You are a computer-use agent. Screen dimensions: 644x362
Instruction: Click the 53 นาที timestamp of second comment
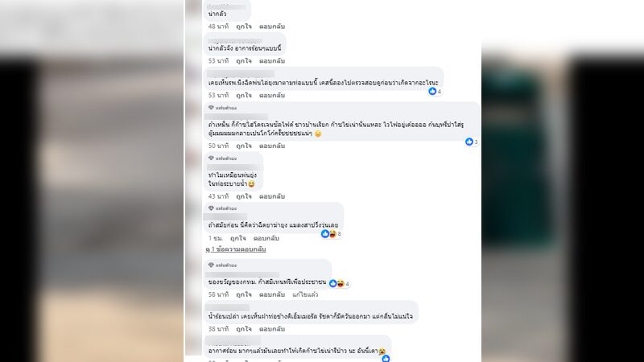point(218,61)
